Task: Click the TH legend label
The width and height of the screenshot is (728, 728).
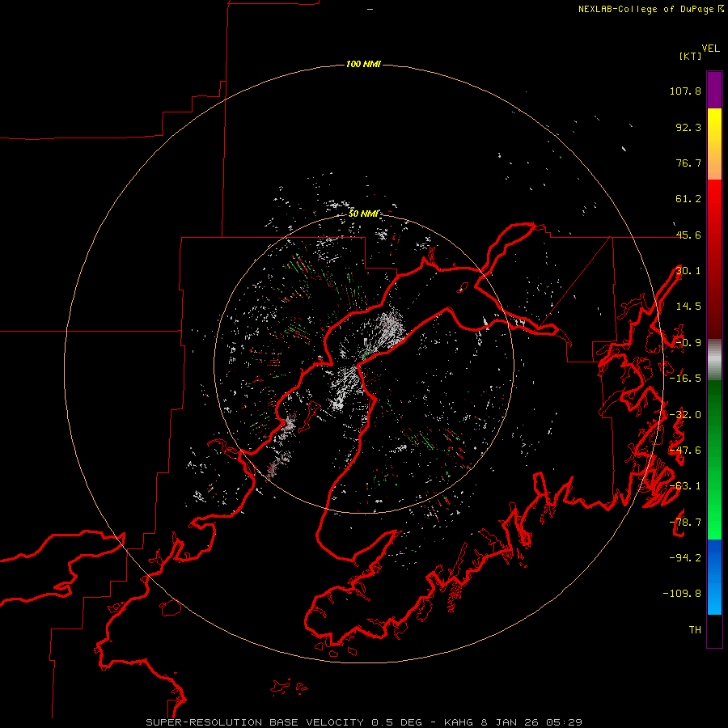Action: pos(695,630)
